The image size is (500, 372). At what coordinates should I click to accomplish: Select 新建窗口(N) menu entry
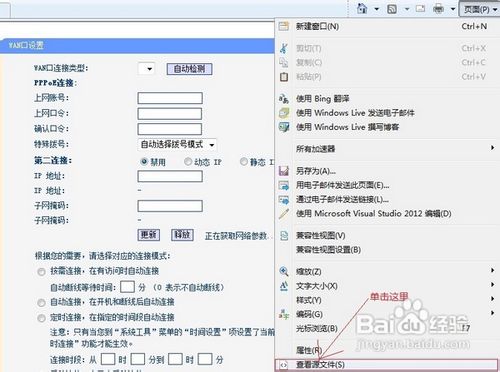click(x=387, y=26)
